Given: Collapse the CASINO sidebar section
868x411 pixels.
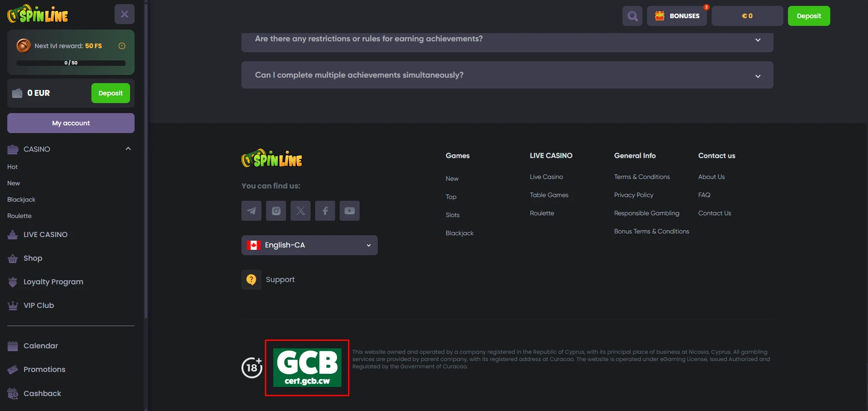Looking at the screenshot, I should [128, 149].
